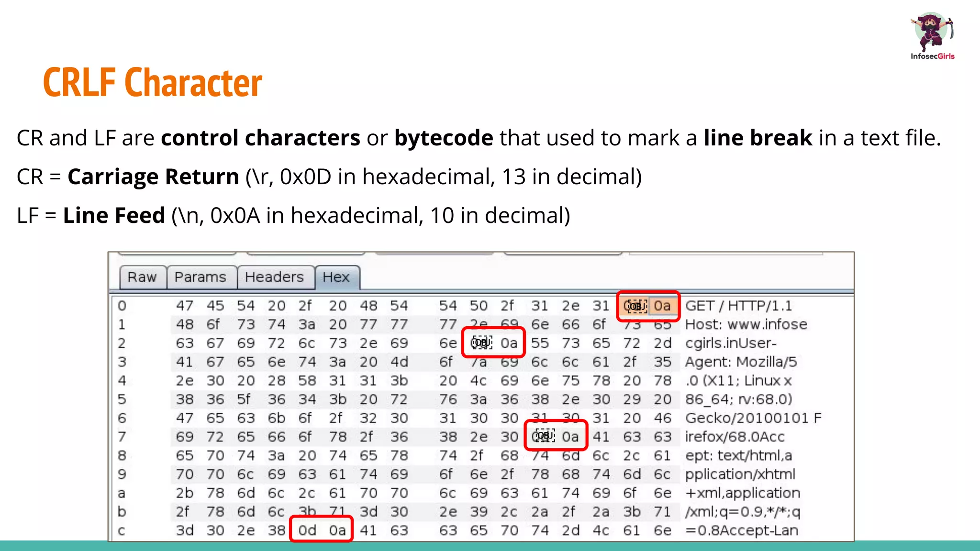Click the highlighted 0a byte in row 0
Viewport: 980px width, 551px height.
pos(662,306)
